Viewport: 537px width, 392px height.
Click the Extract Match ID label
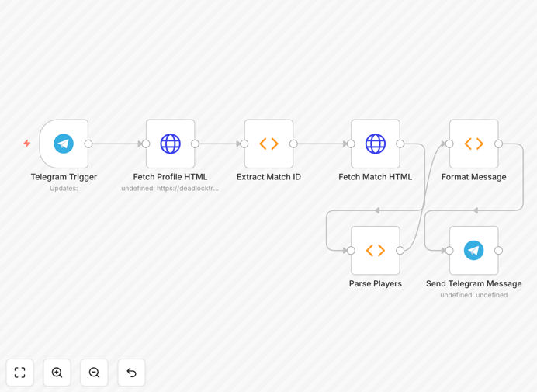pyautogui.click(x=268, y=177)
